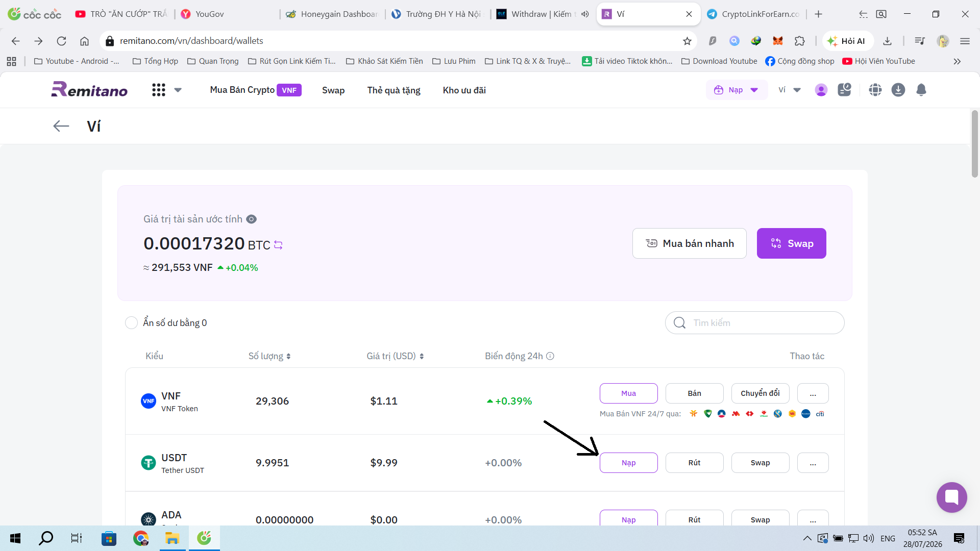The image size is (980, 551).
Task: Show more bookmarks chevron
Action: click(x=957, y=61)
